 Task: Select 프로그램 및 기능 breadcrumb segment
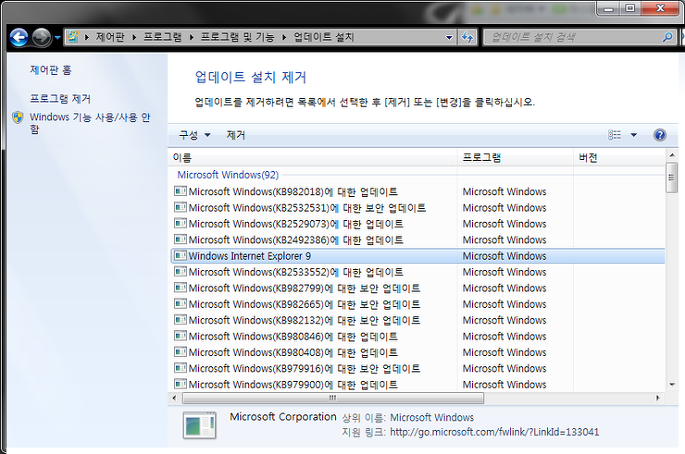(x=237, y=37)
